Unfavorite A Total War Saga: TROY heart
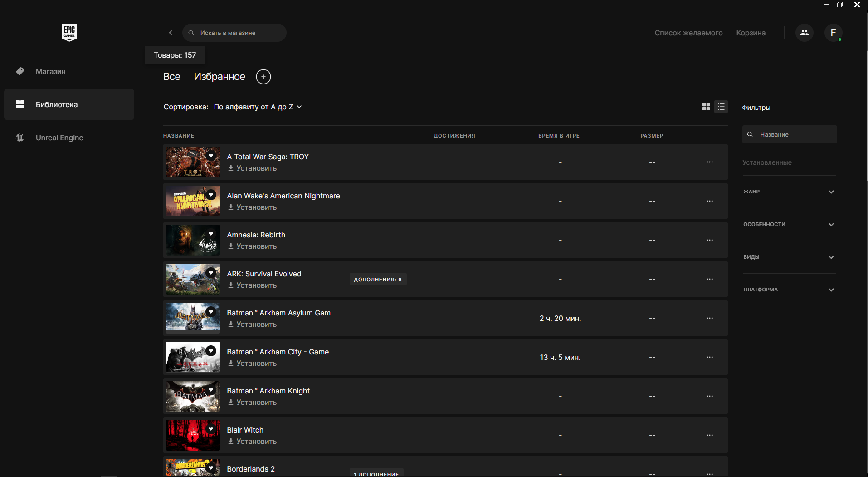 click(211, 156)
